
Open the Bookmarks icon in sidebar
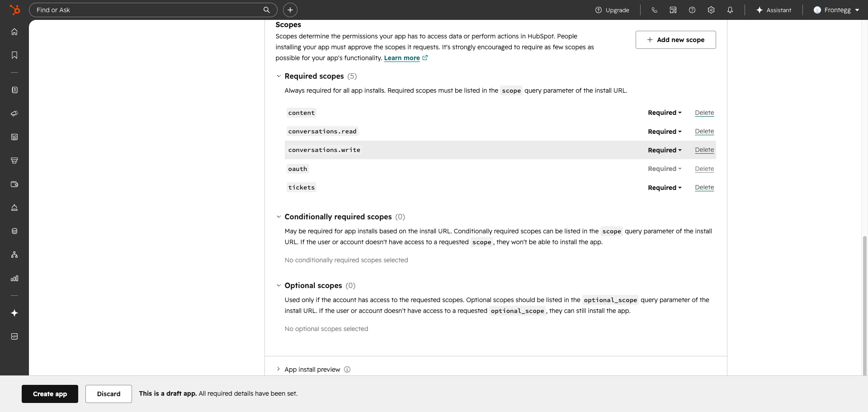pos(14,55)
